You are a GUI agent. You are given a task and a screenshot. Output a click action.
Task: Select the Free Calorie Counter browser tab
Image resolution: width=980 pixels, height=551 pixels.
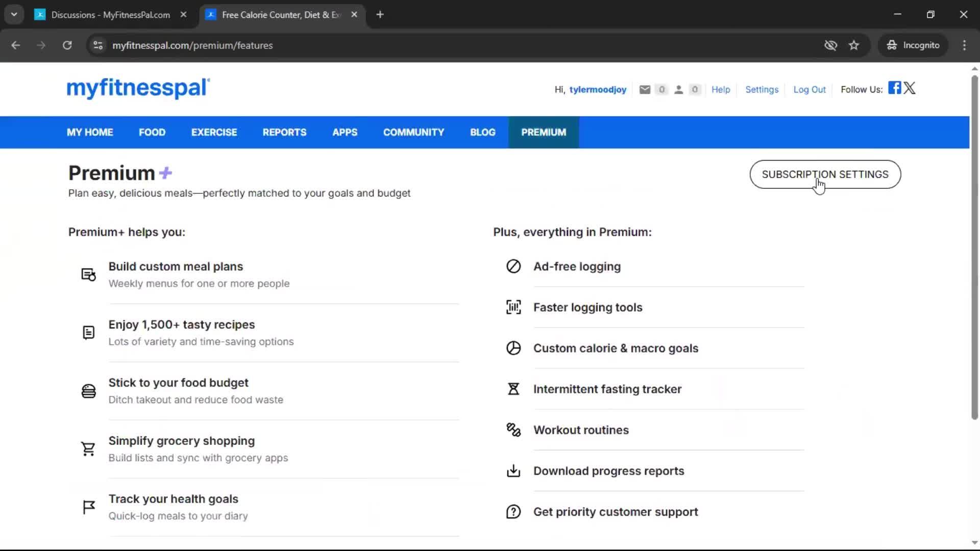click(x=281, y=15)
